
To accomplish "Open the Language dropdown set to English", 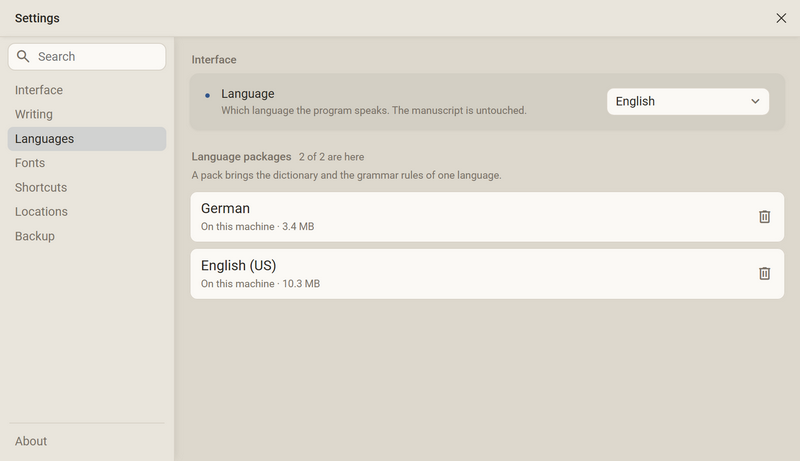I will coord(687,101).
